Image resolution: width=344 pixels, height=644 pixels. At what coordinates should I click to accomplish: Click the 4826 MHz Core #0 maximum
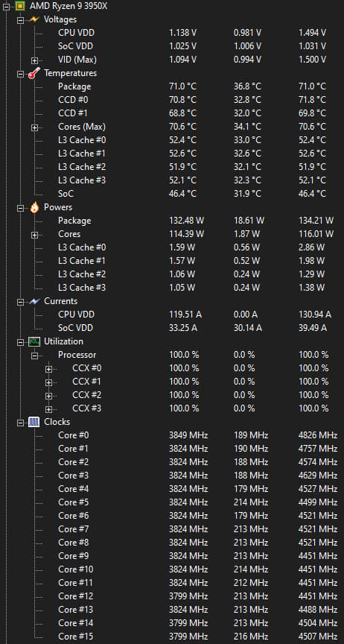pyautogui.click(x=318, y=435)
